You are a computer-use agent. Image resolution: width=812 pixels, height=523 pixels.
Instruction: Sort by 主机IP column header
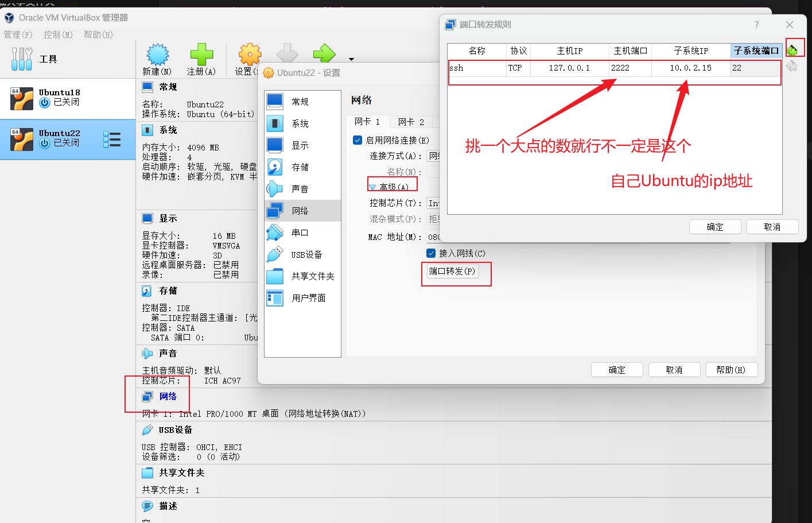pyautogui.click(x=569, y=51)
